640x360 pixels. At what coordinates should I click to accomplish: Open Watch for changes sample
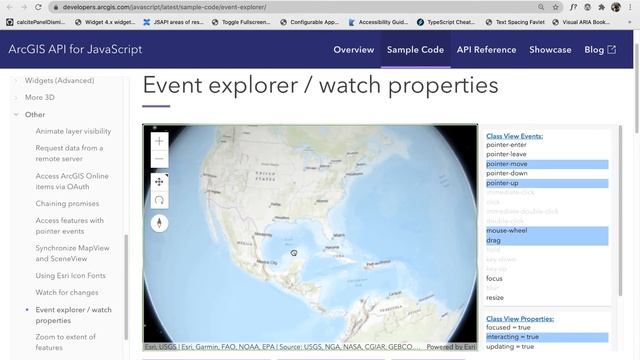[67, 292]
